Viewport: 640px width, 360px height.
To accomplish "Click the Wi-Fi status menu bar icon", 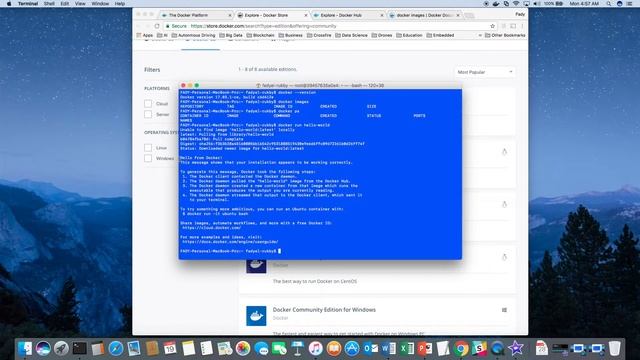I will [x=516, y=4].
